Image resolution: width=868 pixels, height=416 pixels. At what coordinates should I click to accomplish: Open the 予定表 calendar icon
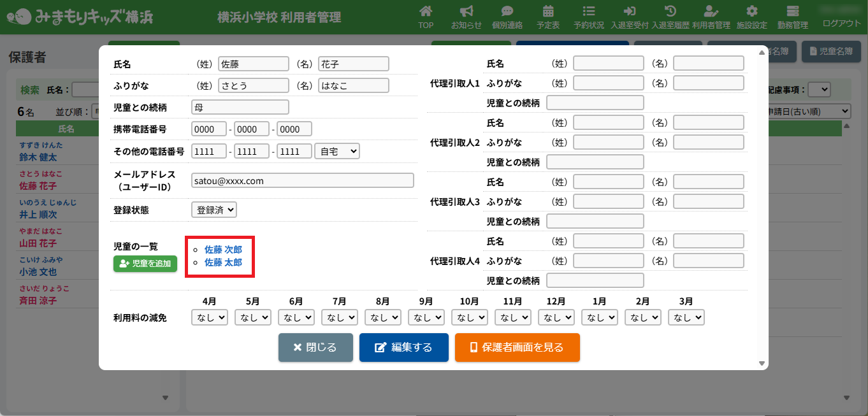pos(548,11)
